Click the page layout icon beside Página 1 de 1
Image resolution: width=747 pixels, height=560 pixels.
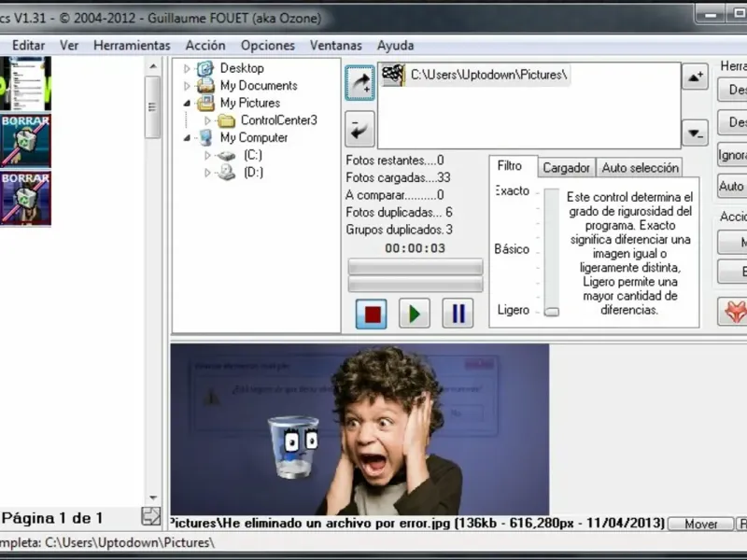pyautogui.click(x=151, y=517)
